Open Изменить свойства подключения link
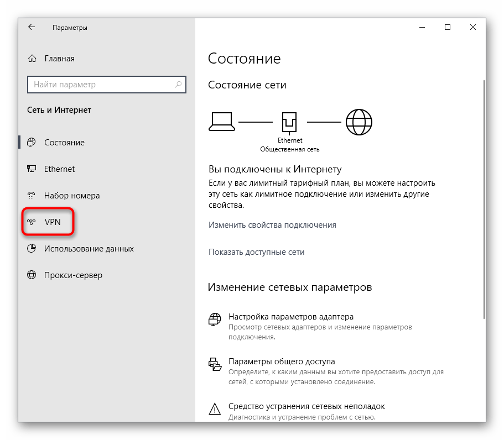 [272, 225]
